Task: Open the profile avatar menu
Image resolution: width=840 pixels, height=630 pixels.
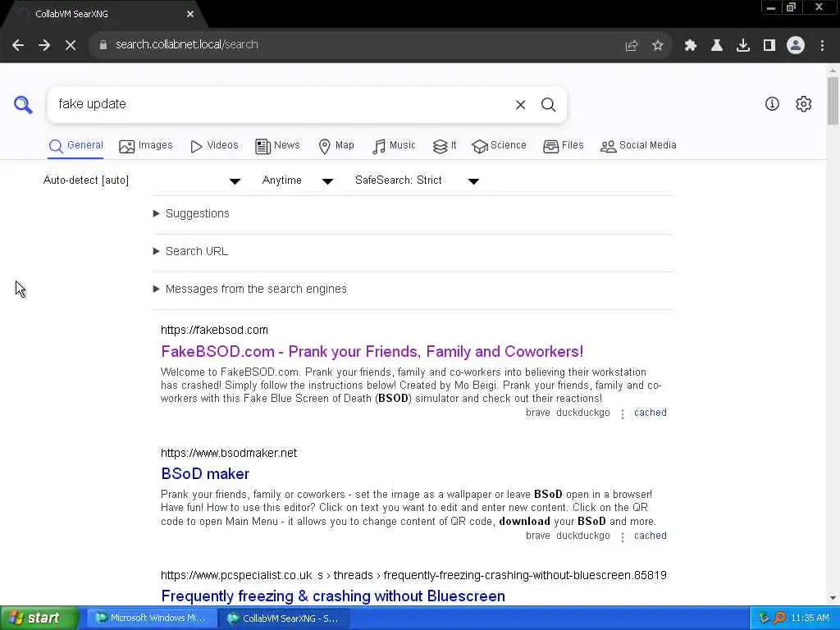Action: pyautogui.click(x=796, y=46)
